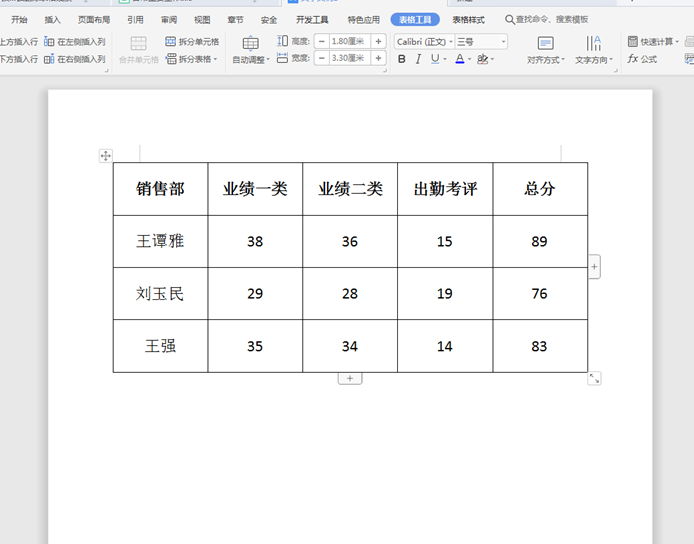
Task: Open the 开始 (Home) tab
Action: [x=19, y=19]
